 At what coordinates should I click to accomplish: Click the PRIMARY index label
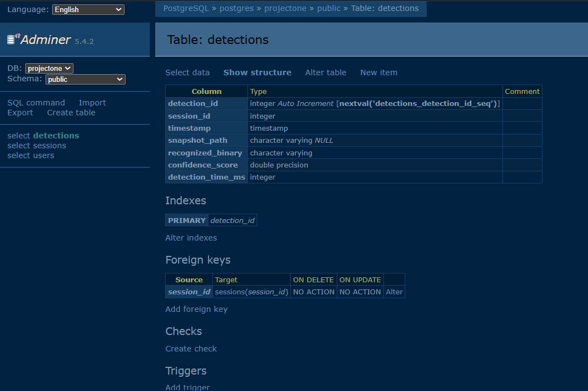[186, 220]
